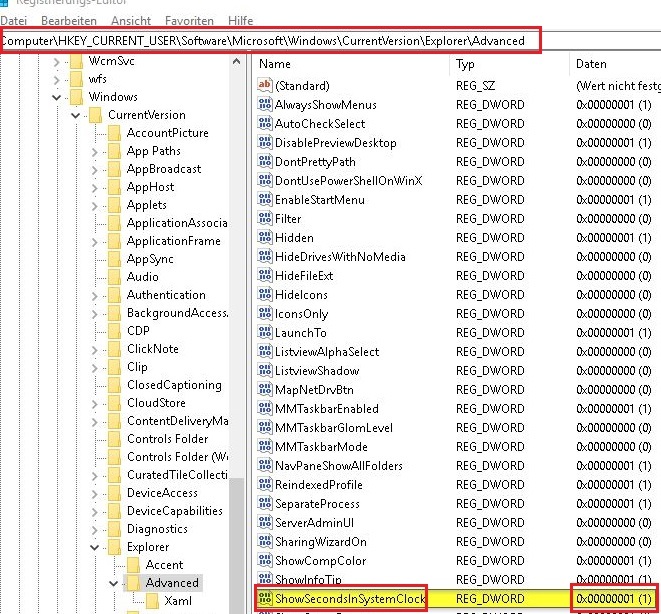Select the Xaml folder icon
This screenshot has height=614, width=661.
(x=152, y=601)
